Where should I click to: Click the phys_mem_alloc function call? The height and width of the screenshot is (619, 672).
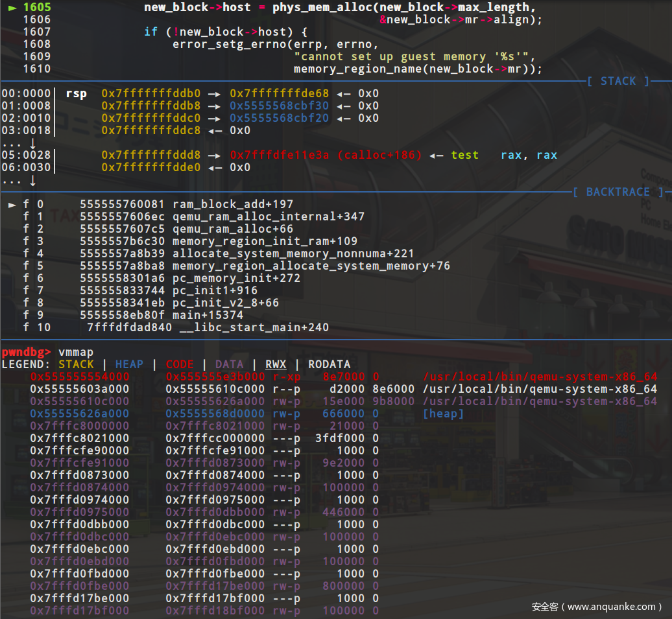click(x=318, y=8)
